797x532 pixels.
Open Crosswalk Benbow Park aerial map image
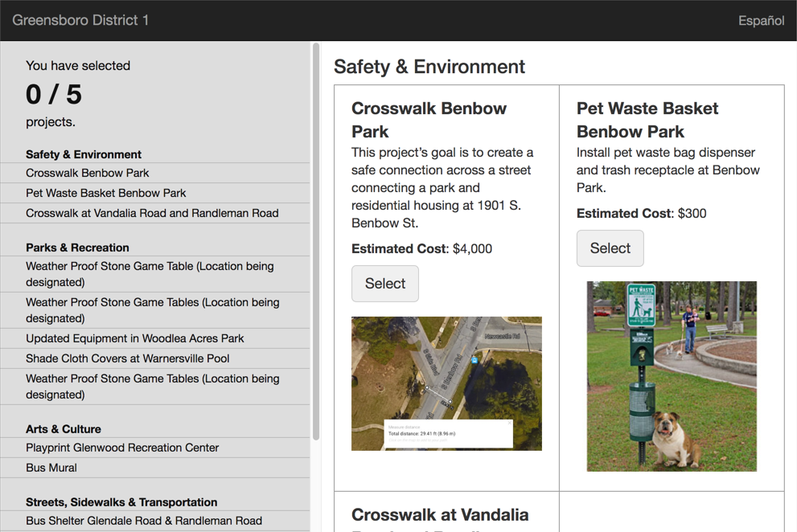point(446,383)
